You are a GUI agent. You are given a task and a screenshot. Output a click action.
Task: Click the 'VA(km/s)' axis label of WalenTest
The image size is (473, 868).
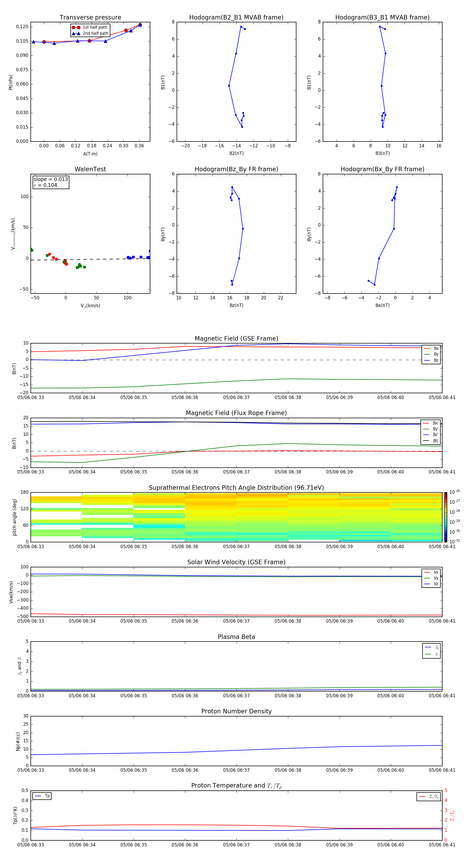point(90,306)
